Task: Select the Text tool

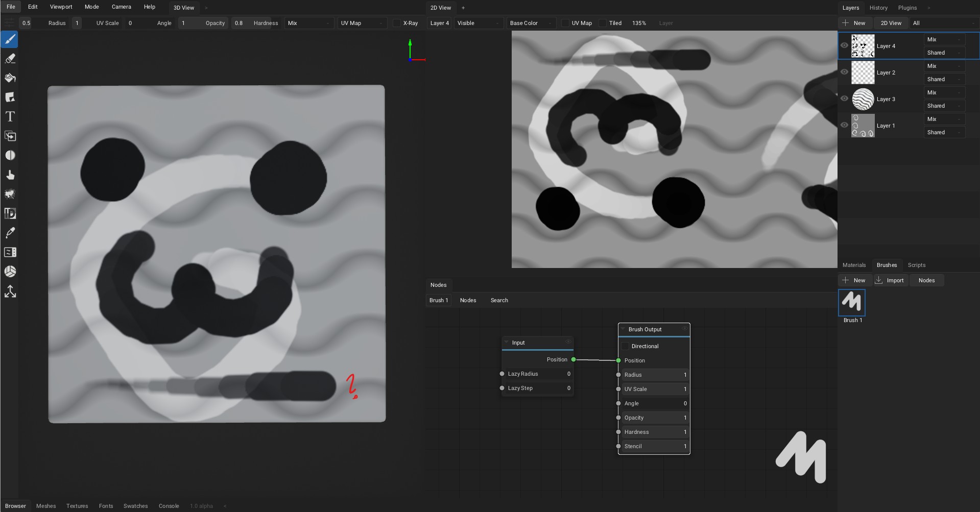Action: [10, 117]
